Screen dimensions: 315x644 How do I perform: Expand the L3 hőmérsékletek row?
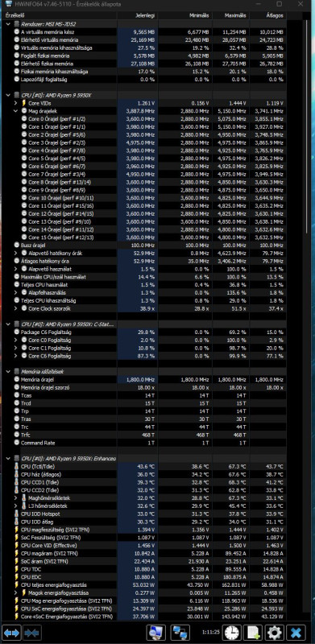pos(15,506)
